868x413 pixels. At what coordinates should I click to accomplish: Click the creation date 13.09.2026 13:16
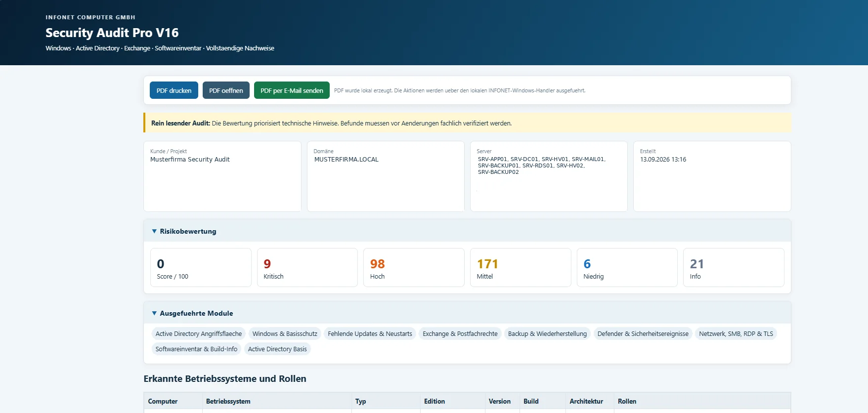pos(663,160)
